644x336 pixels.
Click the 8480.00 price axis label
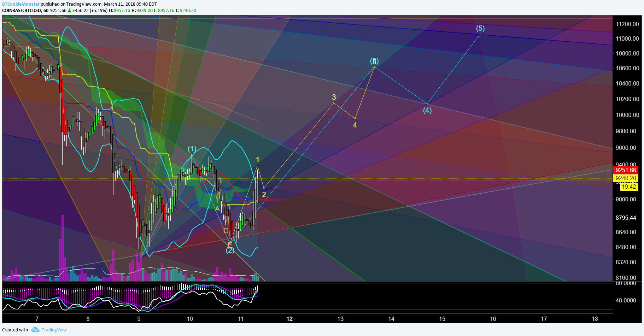click(x=626, y=247)
